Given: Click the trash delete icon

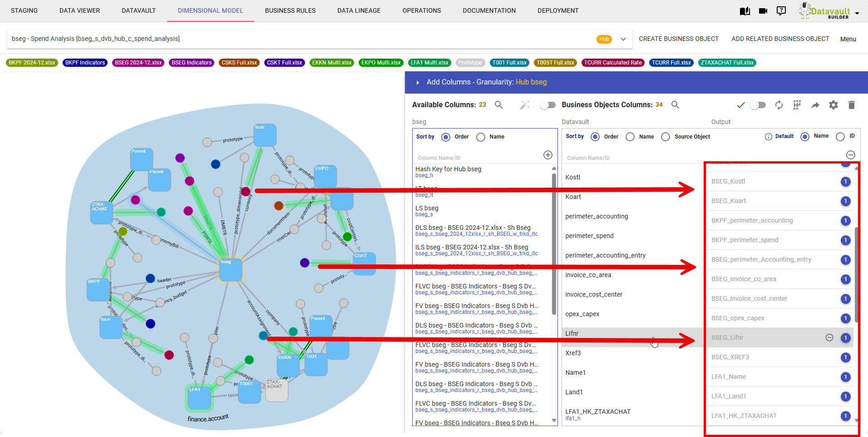Looking at the screenshot, I should click(x=852, y=105).
